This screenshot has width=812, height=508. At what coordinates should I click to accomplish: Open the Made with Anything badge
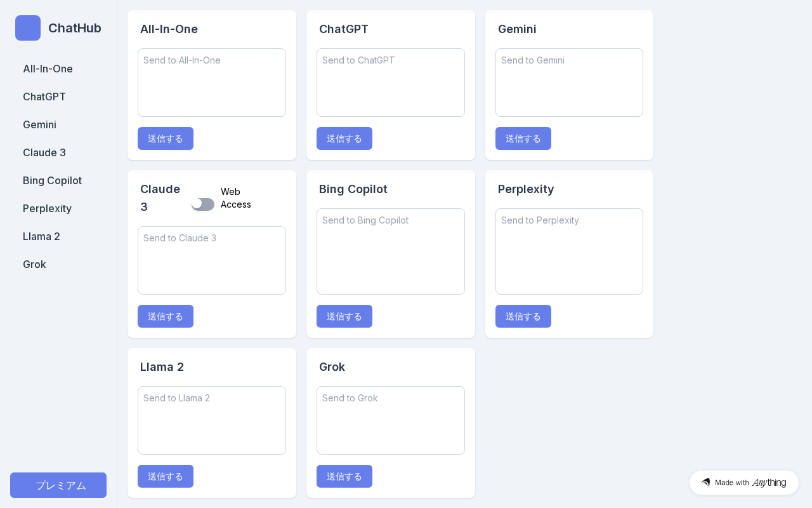[x=744, y=483]
